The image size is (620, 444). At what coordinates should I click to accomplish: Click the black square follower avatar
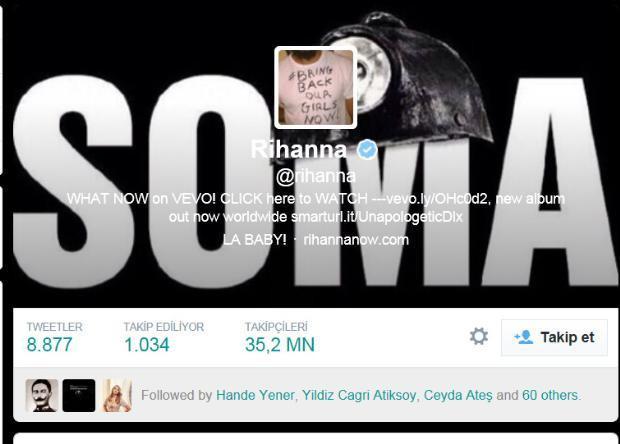79,395
